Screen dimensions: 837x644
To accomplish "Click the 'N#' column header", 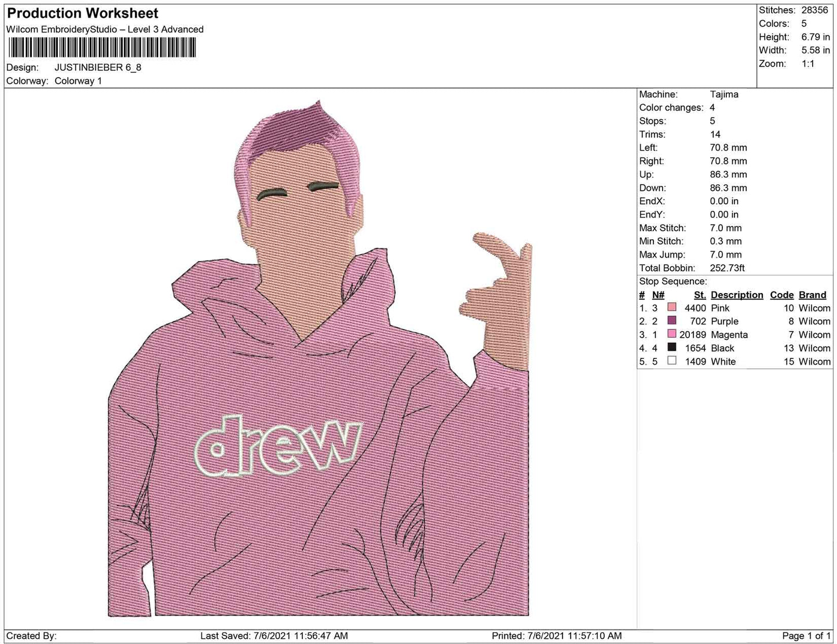I will tap(658, 295).
